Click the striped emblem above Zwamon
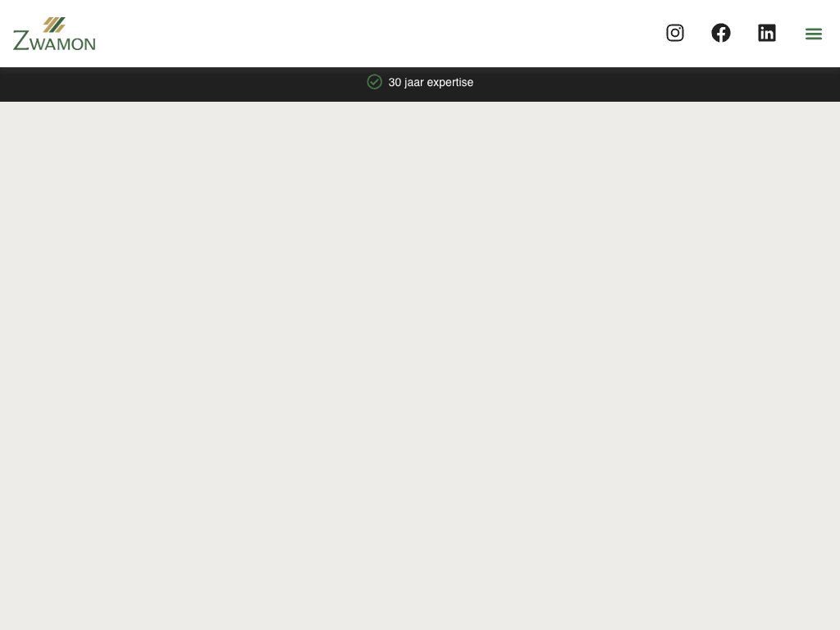This screenshot has height=630, width=840. (x=54, y=25)
